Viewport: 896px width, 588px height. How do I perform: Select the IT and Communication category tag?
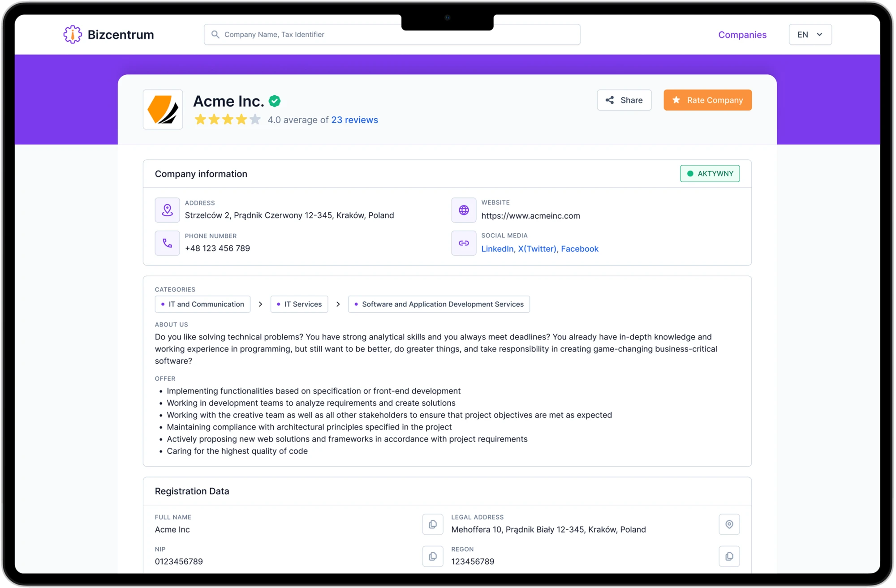tap(202, 305)
